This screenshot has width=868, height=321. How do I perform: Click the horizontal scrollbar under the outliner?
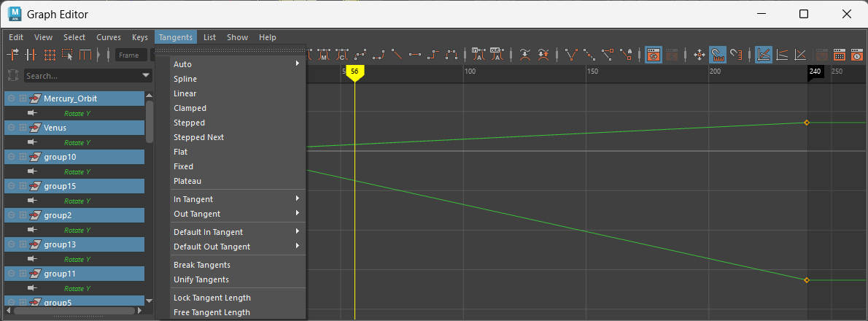[73, 311]
